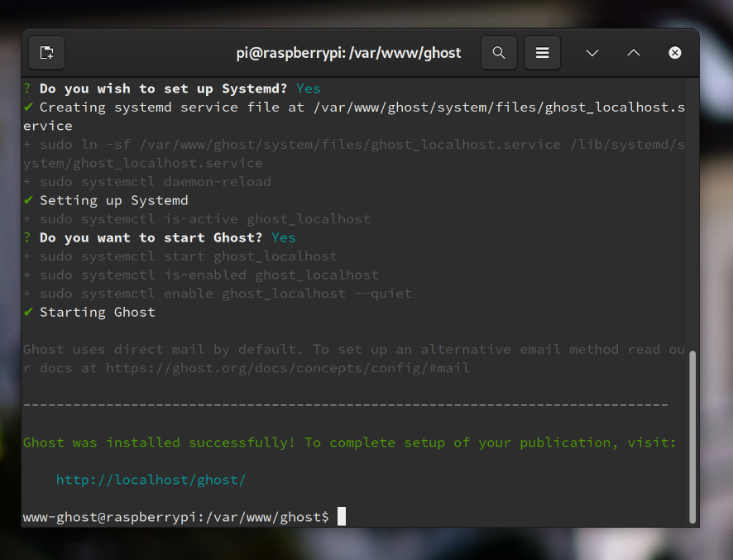733x560 pixels.
Task: Click the window title pi@raspberrypi: /var/www/ghost
Action: click(348, 53)
